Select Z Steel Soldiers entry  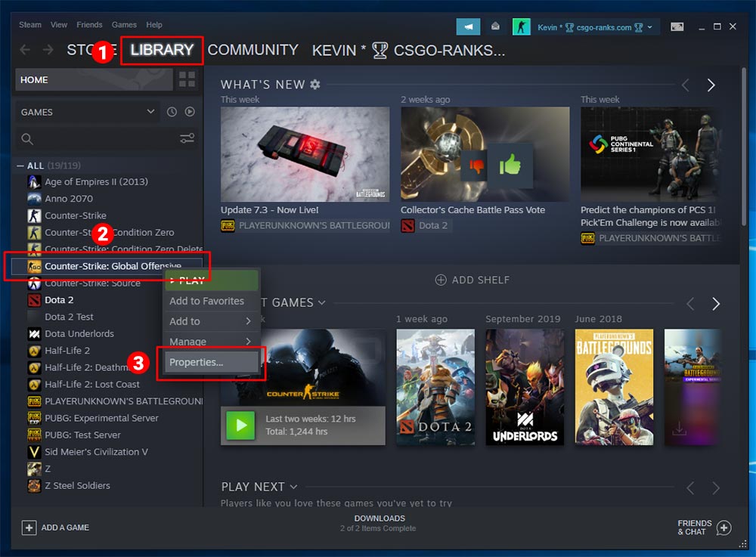point(77,486)
